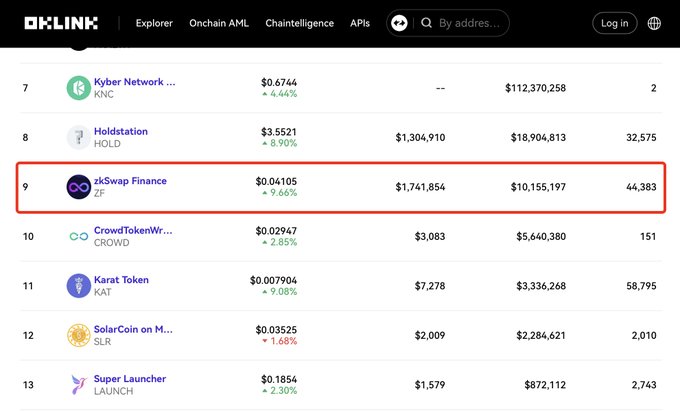This screenshot has height=411, width=680.
Task: Click the LAUNCH ticker text
Action: 114,391
